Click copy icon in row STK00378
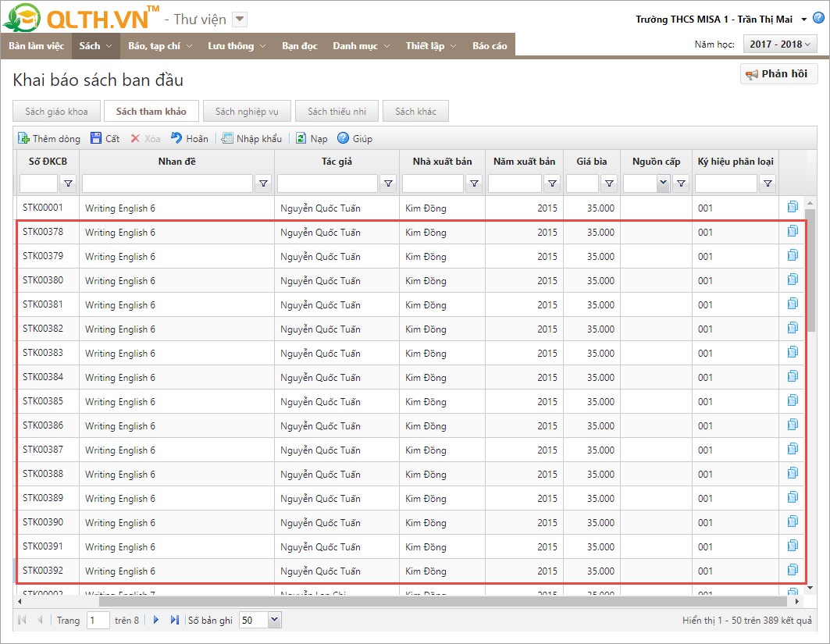This screenshot has width=830, height=644. pyautogui.click(x=793, y=232)
